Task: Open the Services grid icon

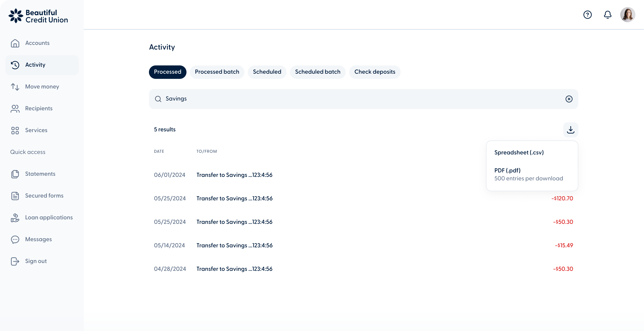Action: tap(15, 130)
